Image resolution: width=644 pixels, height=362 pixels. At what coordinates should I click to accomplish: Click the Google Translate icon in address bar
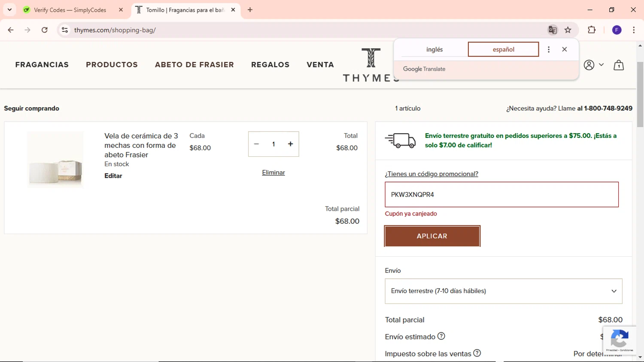(553, 30)
